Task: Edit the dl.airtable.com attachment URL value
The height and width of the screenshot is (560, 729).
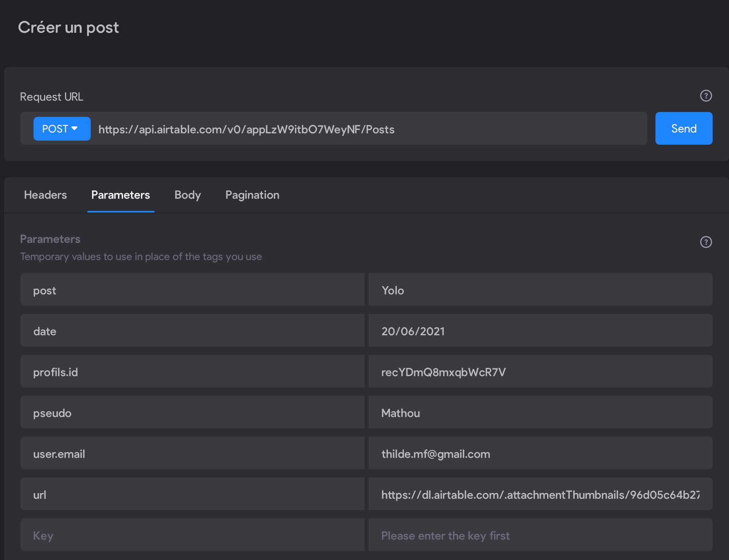Action: click(540, 494)
